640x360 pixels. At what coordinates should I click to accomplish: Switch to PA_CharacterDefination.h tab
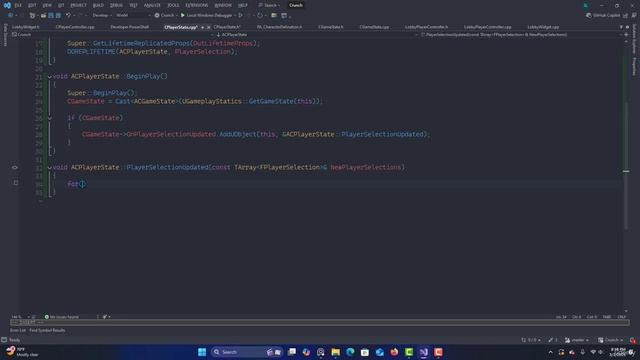coord(280,27)
